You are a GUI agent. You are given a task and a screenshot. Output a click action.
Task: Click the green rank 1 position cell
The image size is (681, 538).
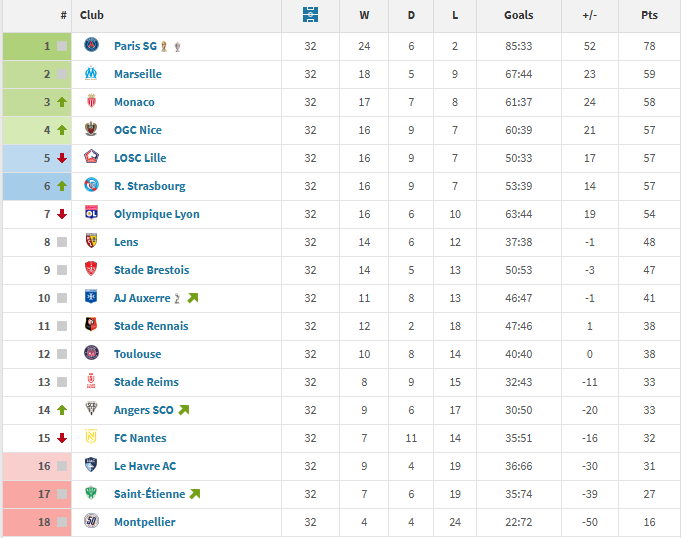tap(37, 46)
